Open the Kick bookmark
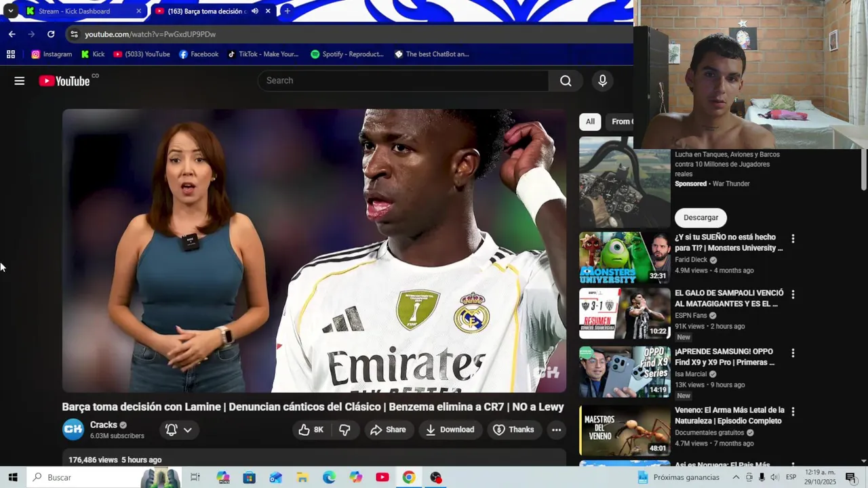The width and height of the screenshot is (868, 488). [93, 54]
